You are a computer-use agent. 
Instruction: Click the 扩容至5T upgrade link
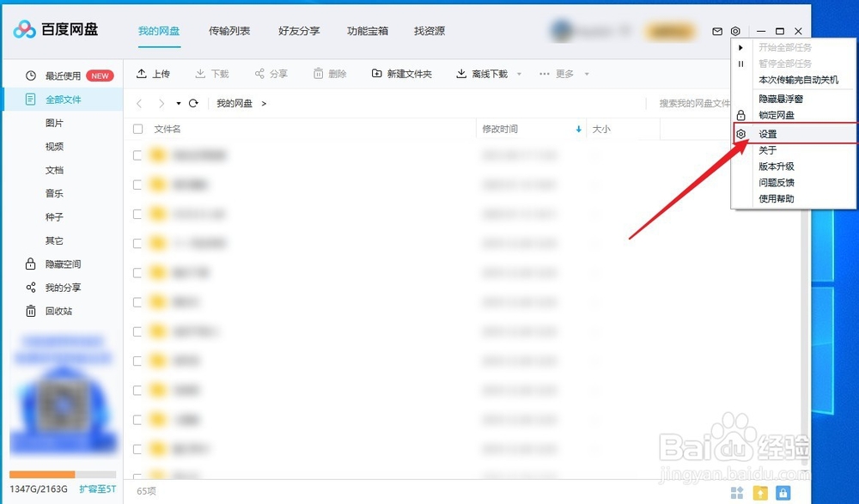pyautogui.click(x=97, y=487)
